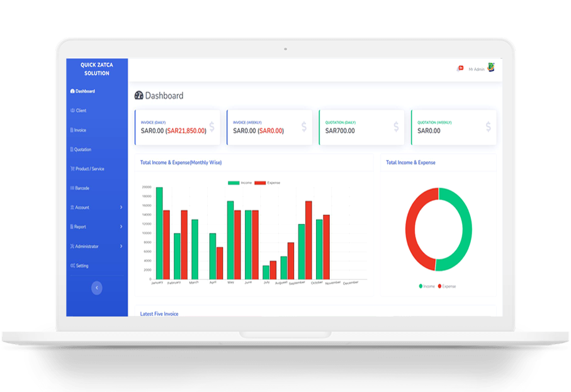Viewport: 571px width, 392px height.
Task: Click the Mr Admin profile avatar
Action: pyautogui.click(x=491, y=67)
